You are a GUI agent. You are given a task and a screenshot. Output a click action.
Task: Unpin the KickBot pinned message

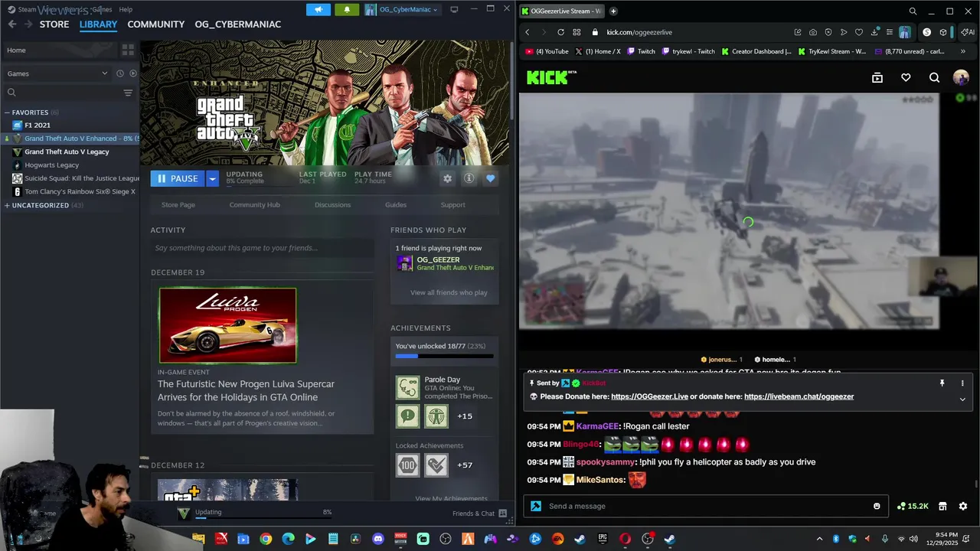[x=942, y=383]
